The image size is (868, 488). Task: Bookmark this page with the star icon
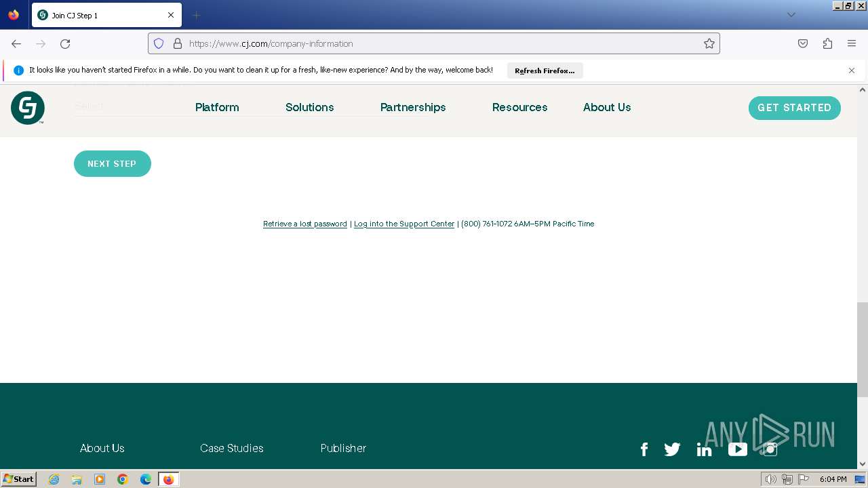tap(709, 43)
